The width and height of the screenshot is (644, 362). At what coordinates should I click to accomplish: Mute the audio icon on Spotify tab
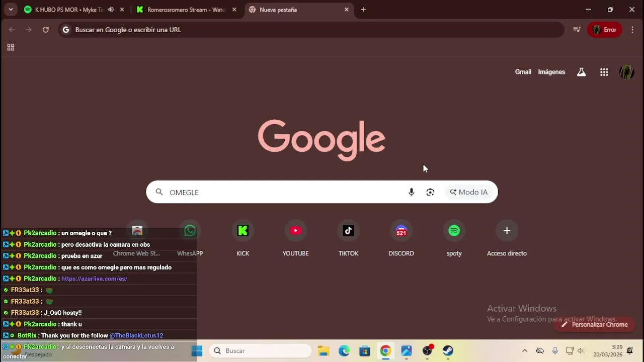(111, 10)
